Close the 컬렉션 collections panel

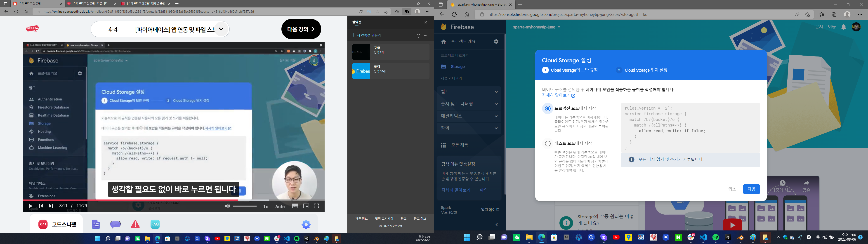pyautogui.click(x=426, y=22)
